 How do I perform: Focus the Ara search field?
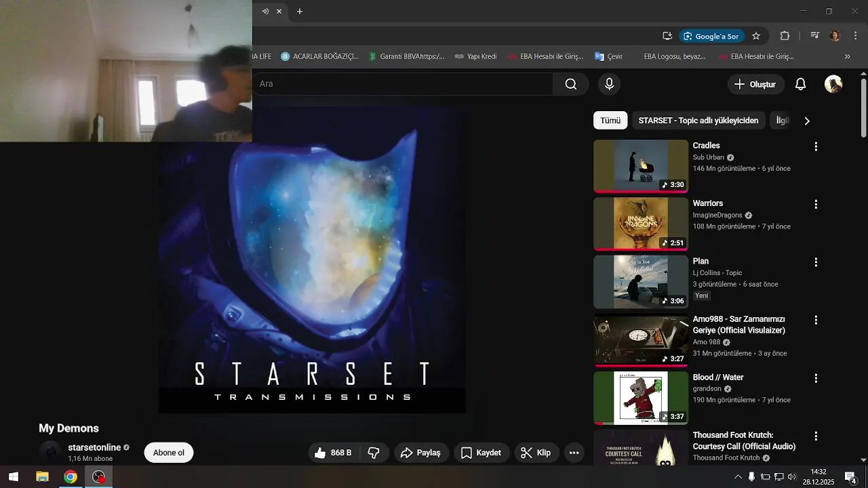(403, 84)
